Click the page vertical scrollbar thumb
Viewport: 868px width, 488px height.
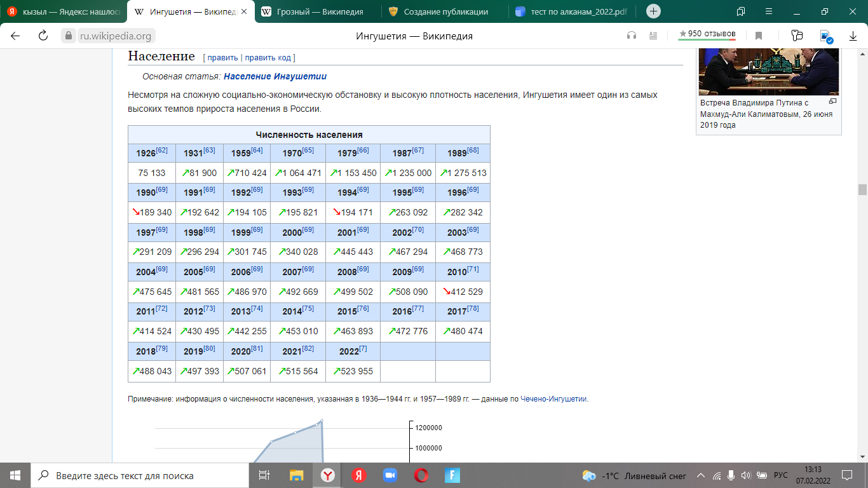(x=862, y=189)
